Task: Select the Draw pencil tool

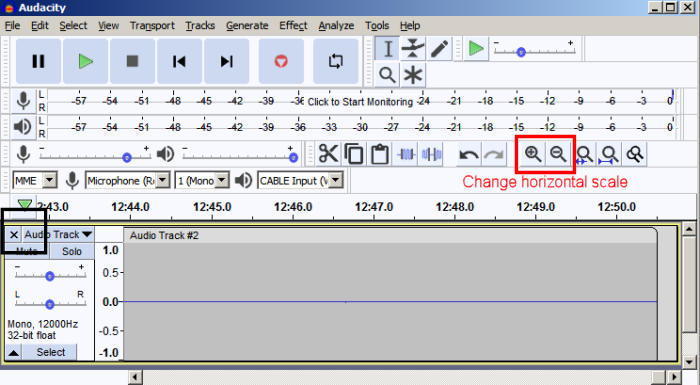Action: 440,48
